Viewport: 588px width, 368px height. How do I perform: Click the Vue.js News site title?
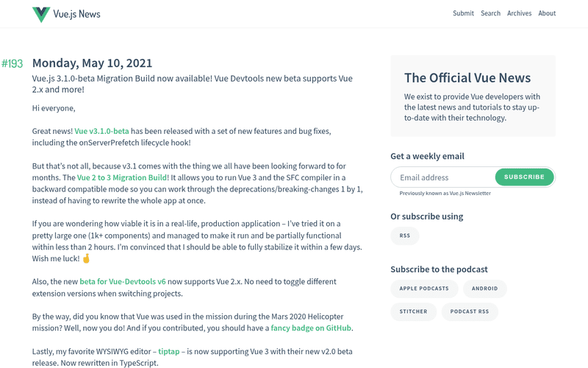tap(76, 14)
